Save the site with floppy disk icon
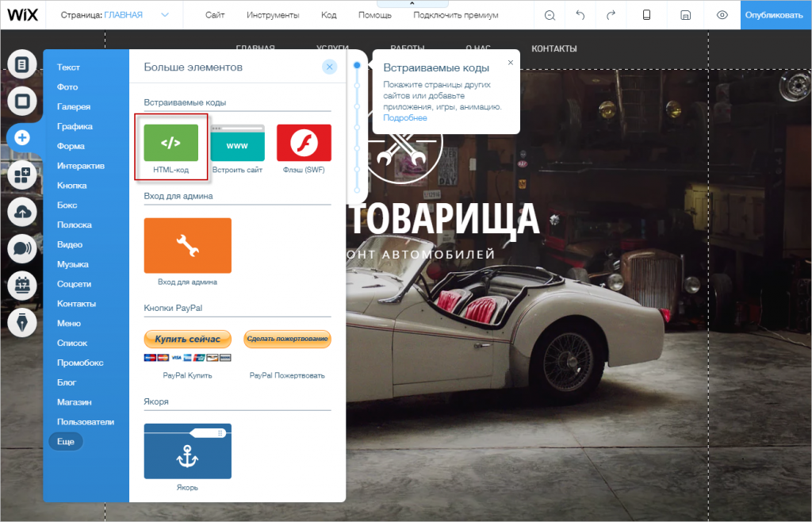812x522 pixels. (x=684, y=15)
